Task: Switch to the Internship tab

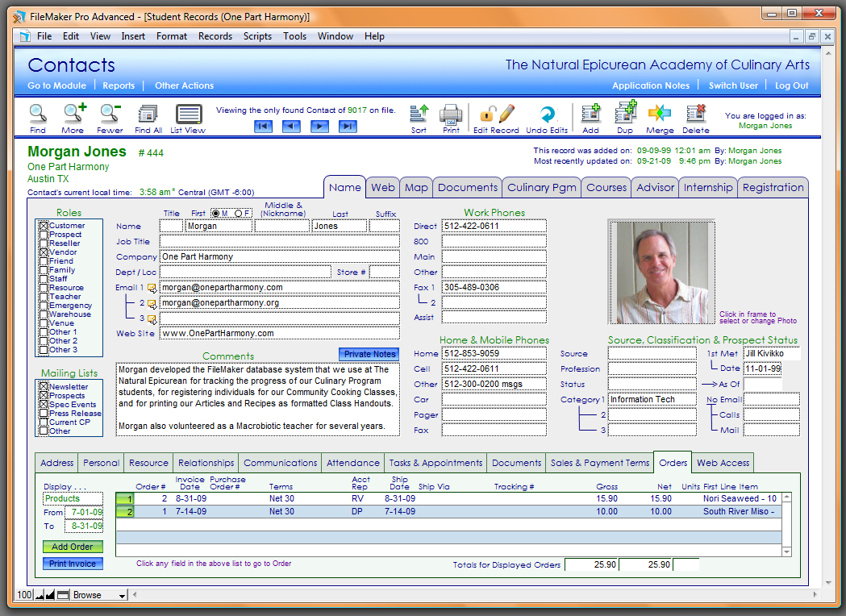Action: pos(708,188)
